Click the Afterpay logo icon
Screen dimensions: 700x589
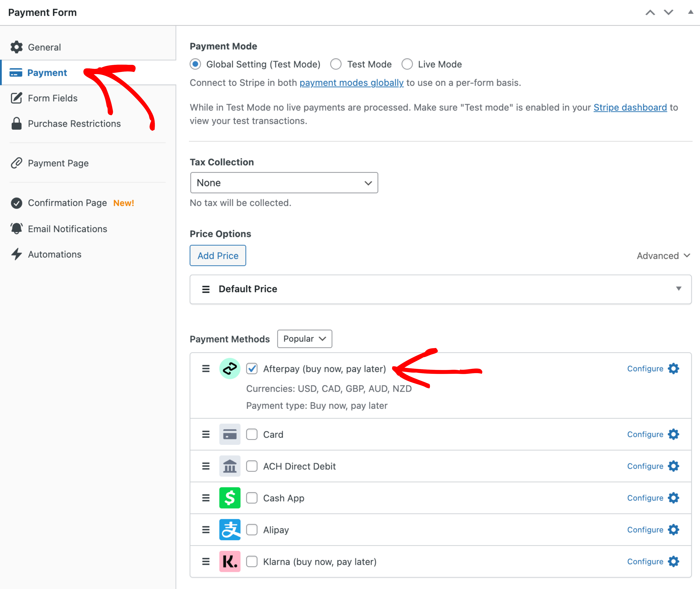[230, 369]
